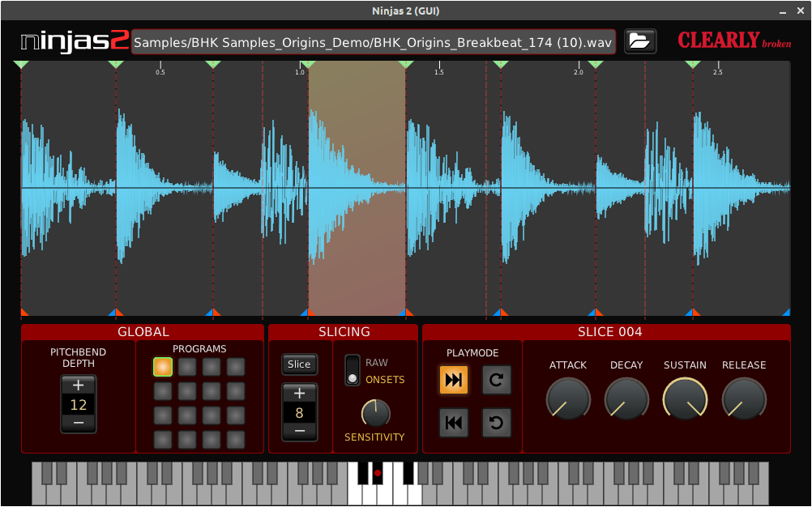Screen dimensions: 812x507
Task: Turn the Sensitivity knob in Slicing panel
Action: coord(374,413)
